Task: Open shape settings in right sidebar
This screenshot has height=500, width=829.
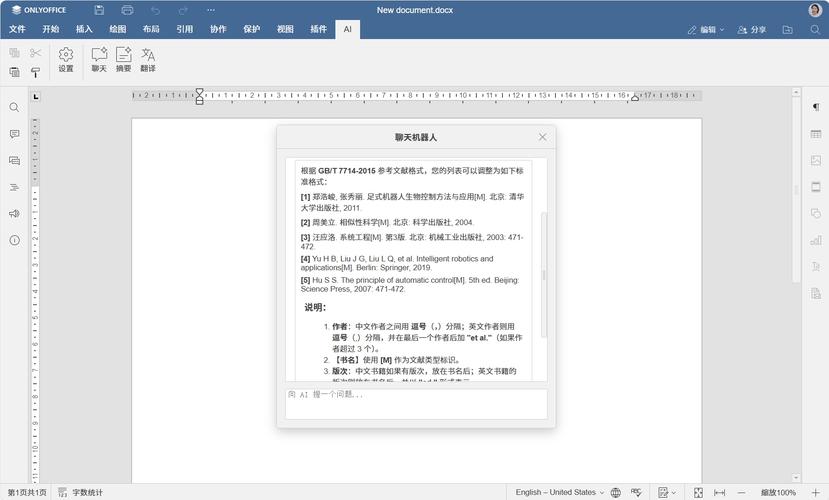Action: point(816,214)
